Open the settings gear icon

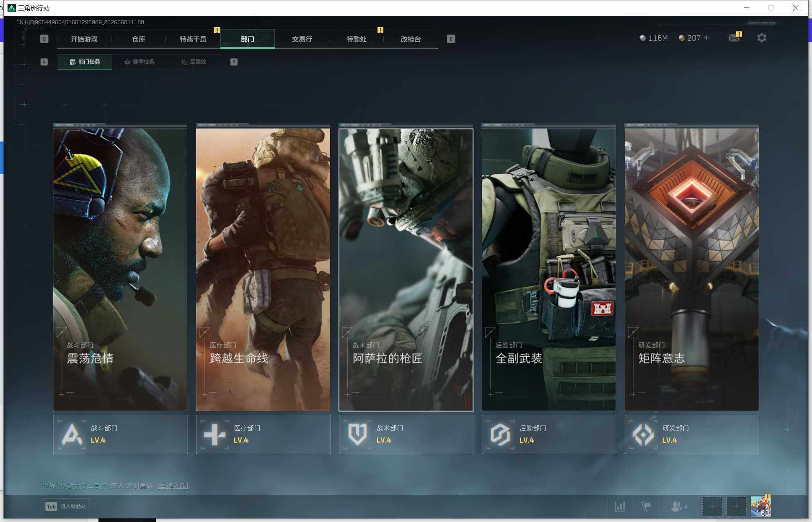tap(762, 38)
